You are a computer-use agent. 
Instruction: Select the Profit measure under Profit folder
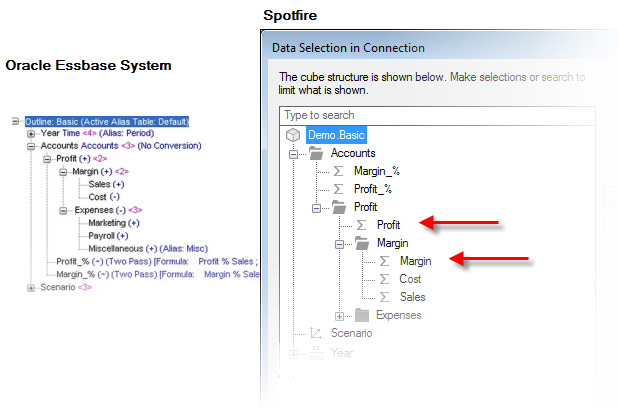pyautogui.click(x=388, y=225)
